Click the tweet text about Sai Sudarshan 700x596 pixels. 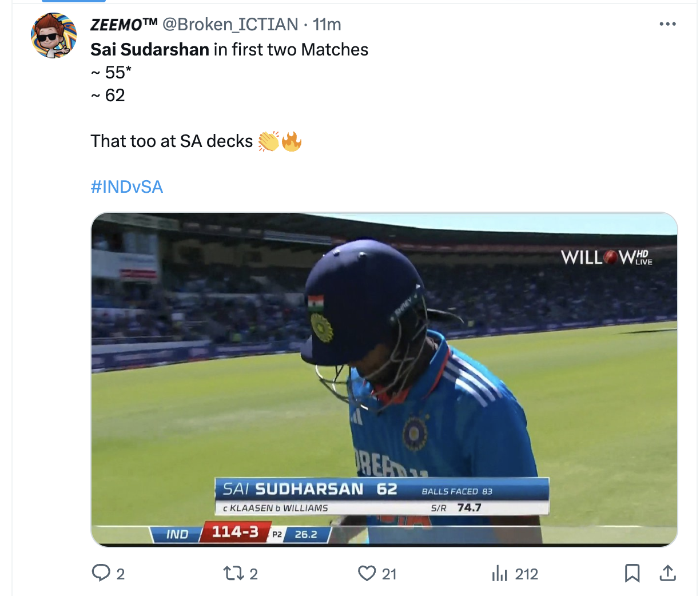pos(229,50)
